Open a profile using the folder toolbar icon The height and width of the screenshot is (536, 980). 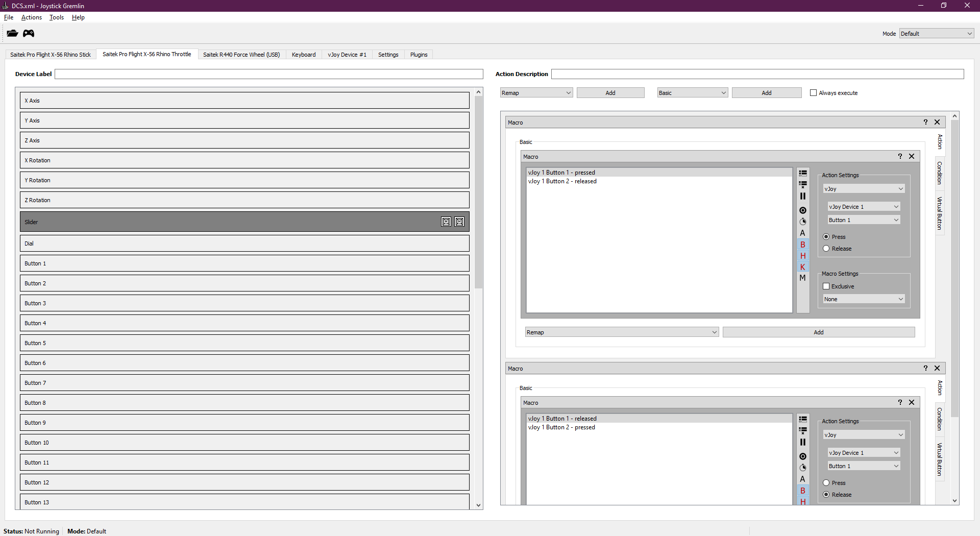(x=12, y=33)
